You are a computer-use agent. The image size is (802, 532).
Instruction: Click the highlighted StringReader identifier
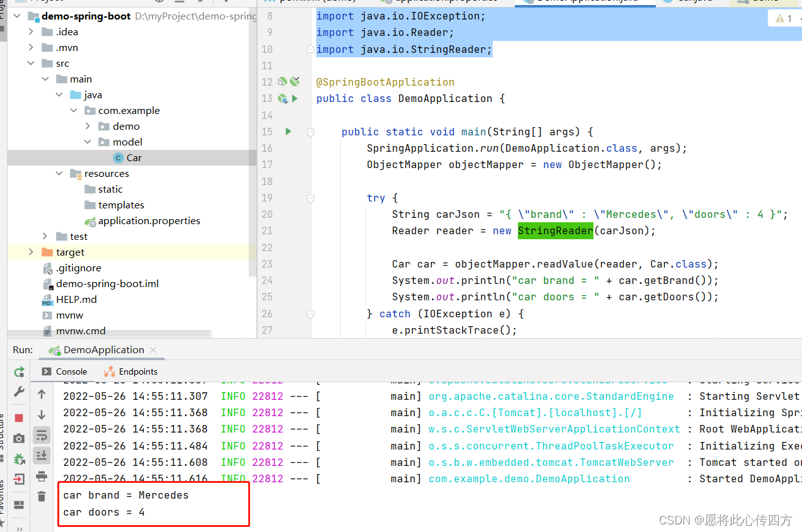pos(555,231)
